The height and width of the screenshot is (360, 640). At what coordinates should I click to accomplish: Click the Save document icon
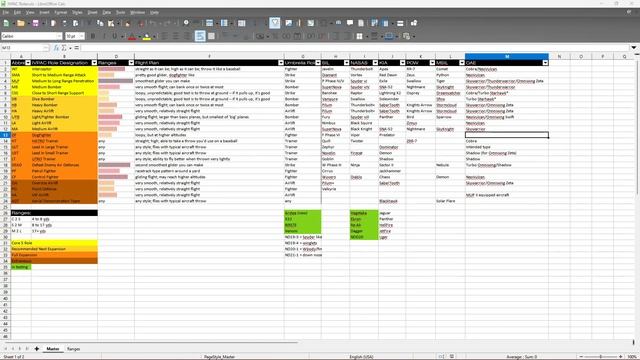36,23
